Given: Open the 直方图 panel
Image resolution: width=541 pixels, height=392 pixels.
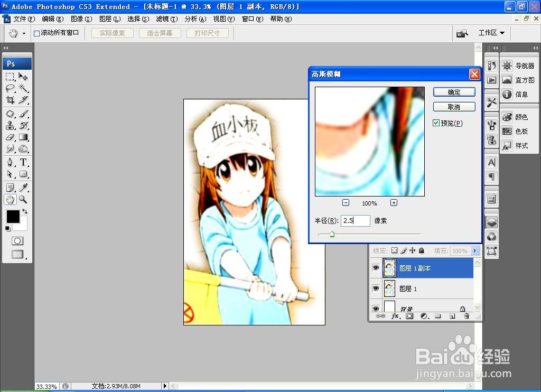Looking at the screenshot, I should pyautogui.click(x=518, y=80).
